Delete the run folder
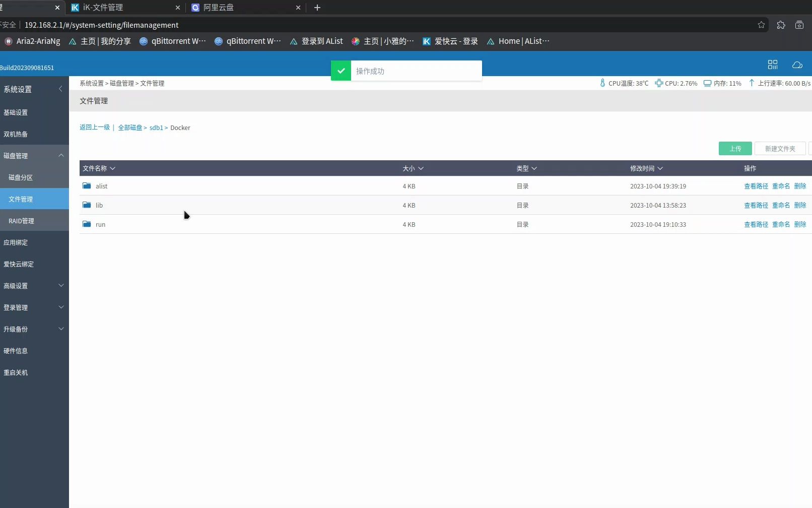Viewport: 812px width, 508px height. [x=800, y=224]
